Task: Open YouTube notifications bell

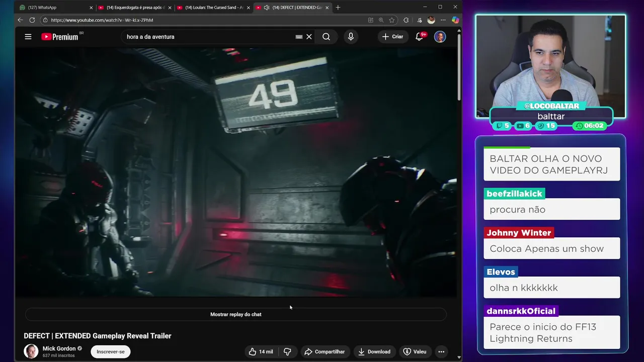Action: point(419,37)
